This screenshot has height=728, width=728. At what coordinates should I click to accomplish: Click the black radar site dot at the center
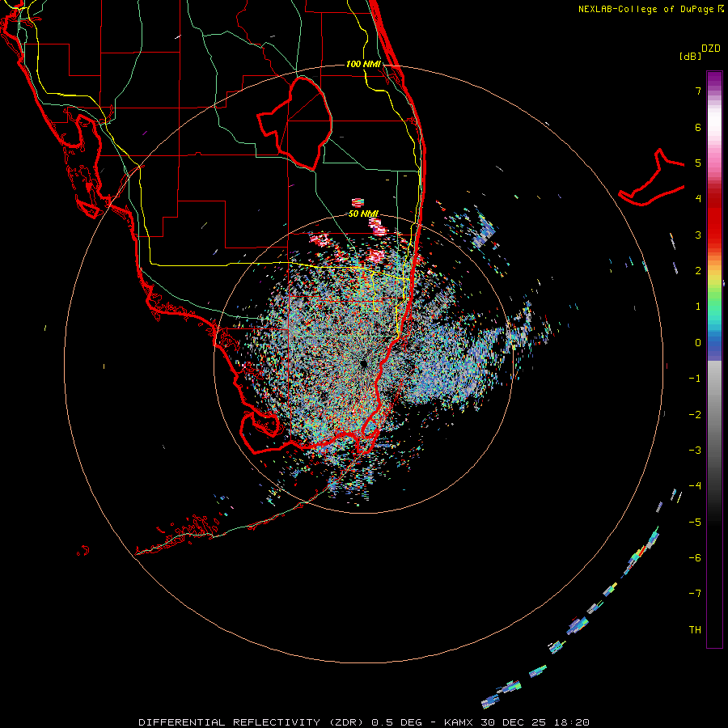pos(363,363)
